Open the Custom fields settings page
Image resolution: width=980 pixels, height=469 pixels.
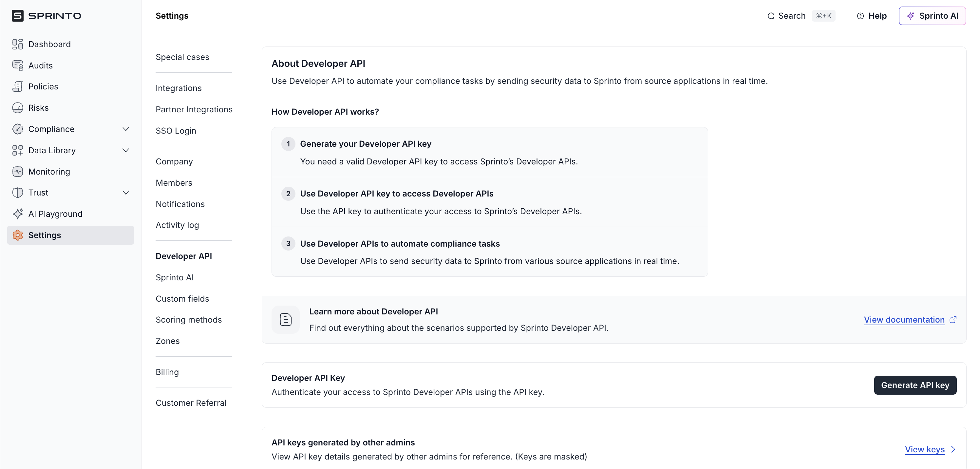tap(182, 299)
